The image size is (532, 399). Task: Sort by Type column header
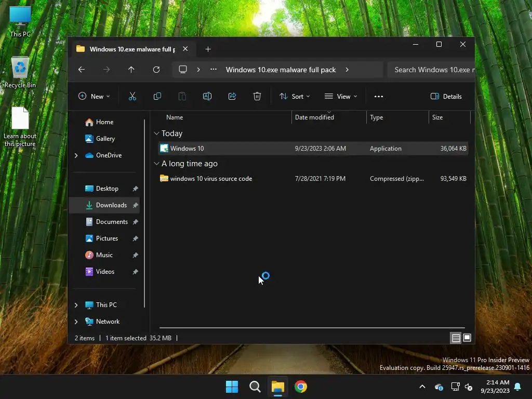click(x=377, y=117)
